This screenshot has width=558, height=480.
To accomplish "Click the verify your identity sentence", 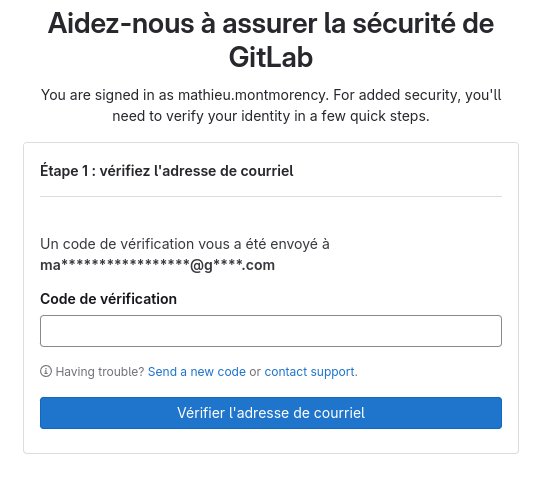I will (x=271, y=116).
